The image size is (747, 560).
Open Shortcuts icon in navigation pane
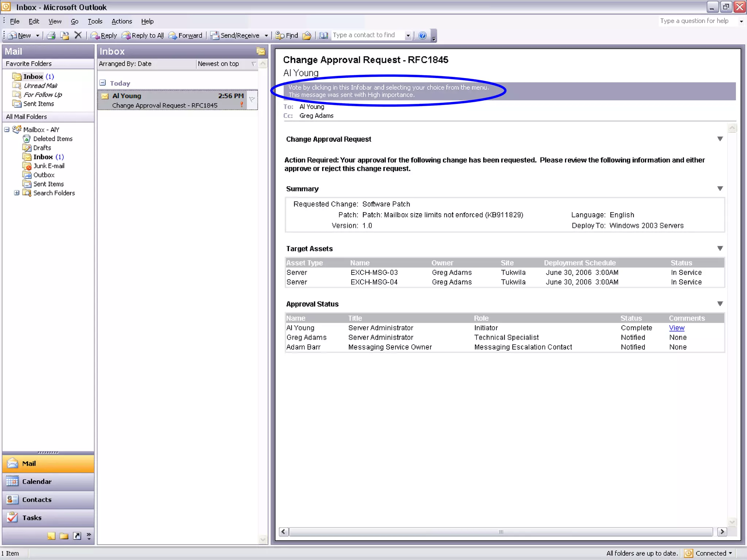coord(77,536)
